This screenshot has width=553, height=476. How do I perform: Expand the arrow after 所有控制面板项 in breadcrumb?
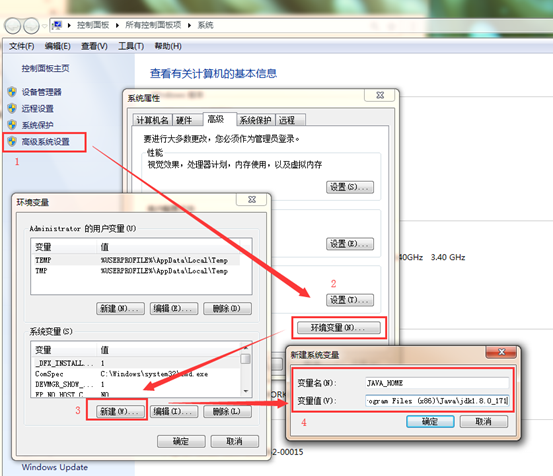tap(189, 25)
